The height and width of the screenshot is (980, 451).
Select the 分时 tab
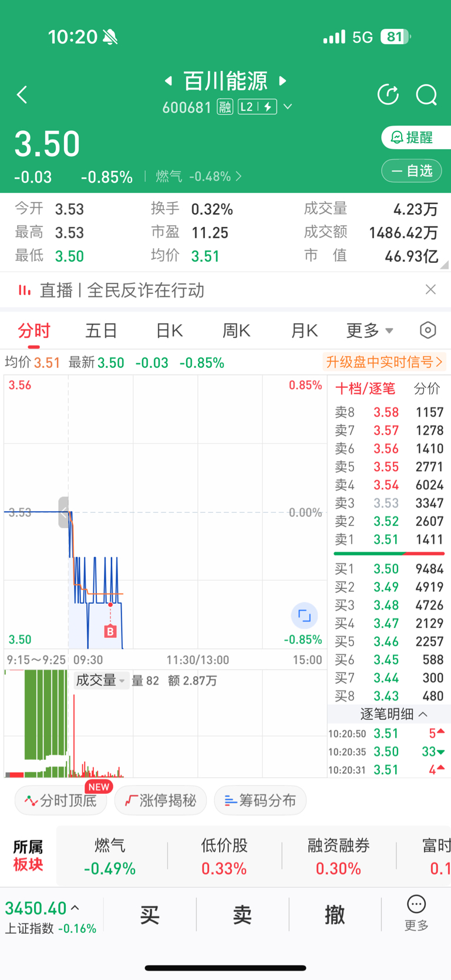point(34,331)
